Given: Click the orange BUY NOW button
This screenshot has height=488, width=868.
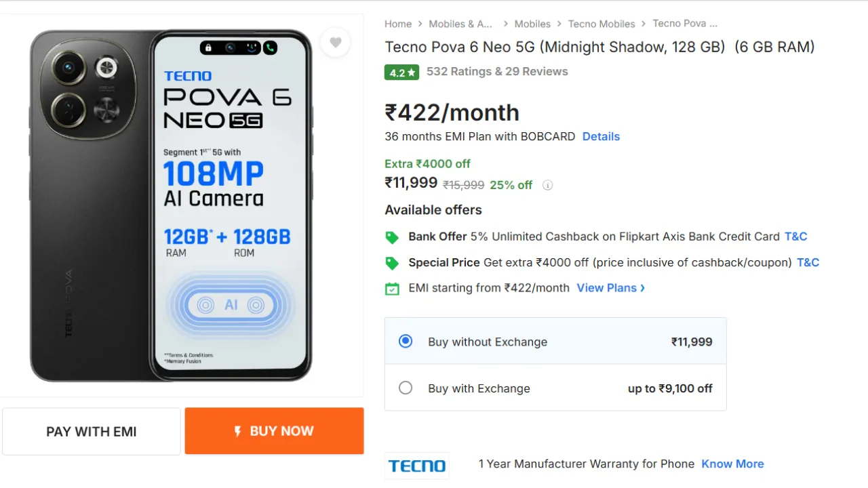Looking at the screenshot, I should click(275, 431).
